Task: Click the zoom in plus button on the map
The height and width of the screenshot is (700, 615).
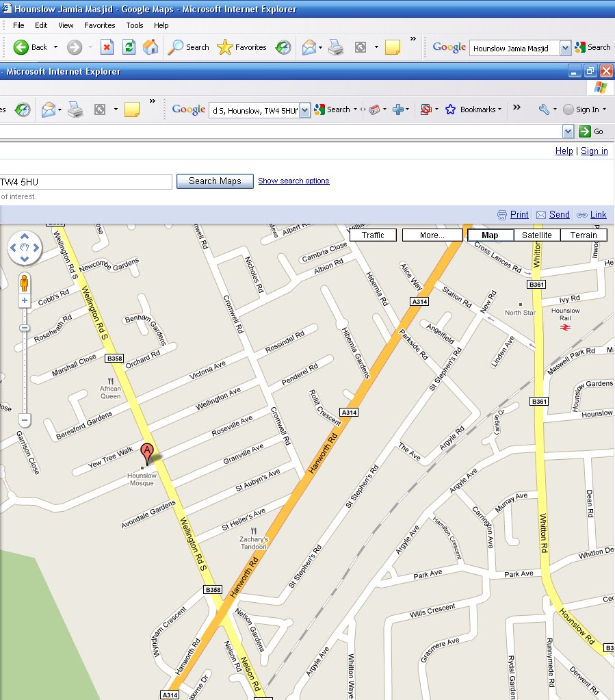Action: [x=25, y=300]
